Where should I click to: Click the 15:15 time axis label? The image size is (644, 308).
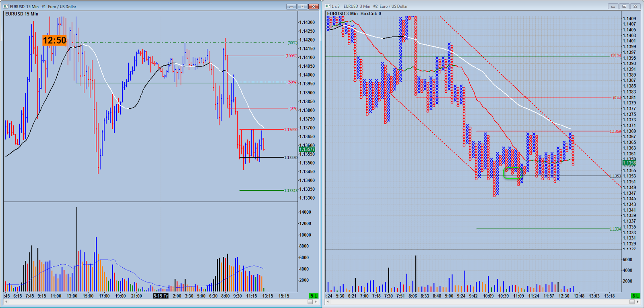point(284,296)
